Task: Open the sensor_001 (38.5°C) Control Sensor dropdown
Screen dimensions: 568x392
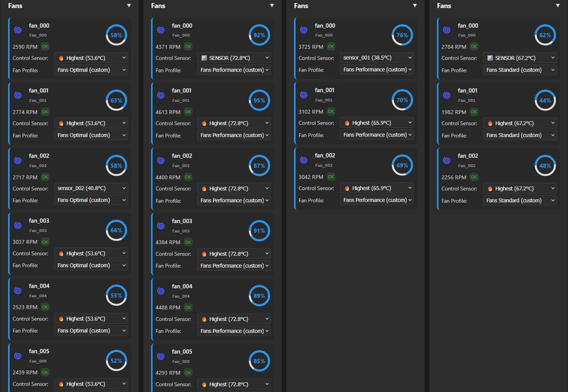Action: click(x=376, y=58)
